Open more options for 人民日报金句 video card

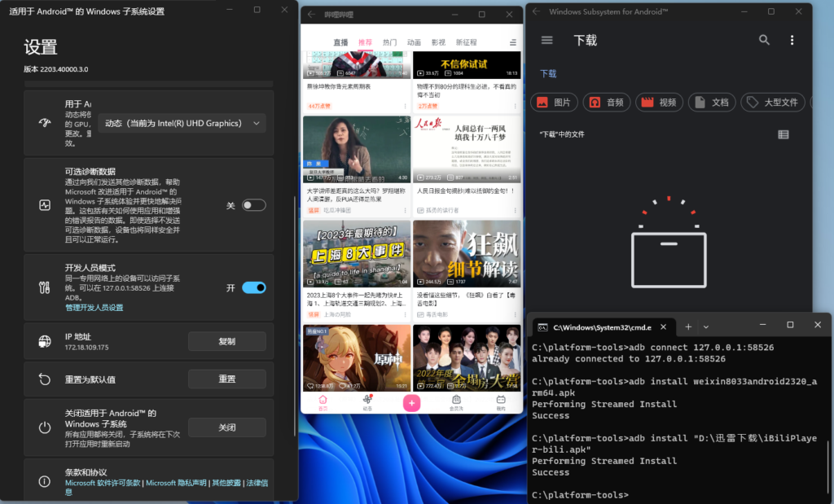coord(515,211)
